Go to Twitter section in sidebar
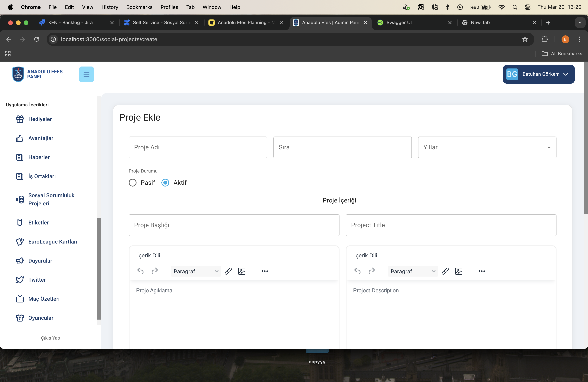This screenshot has height=382, width=588. click(x=37, y=280)
